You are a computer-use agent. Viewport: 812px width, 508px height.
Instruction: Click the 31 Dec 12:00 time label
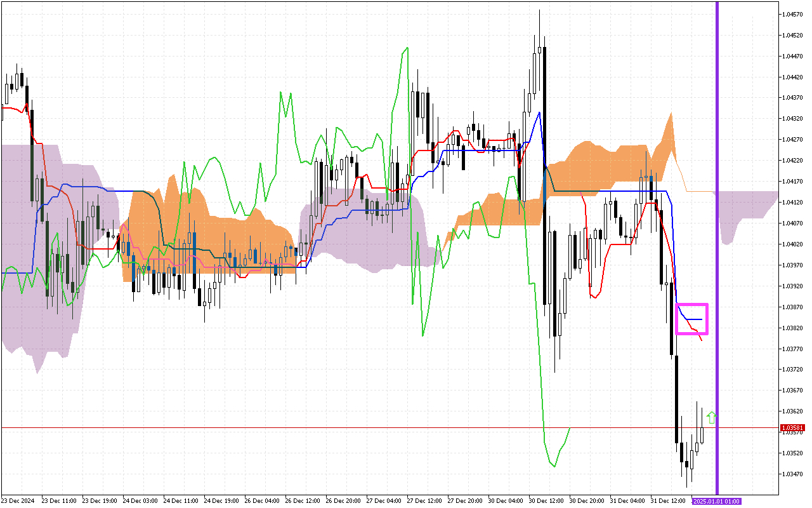tap(668, 501)
